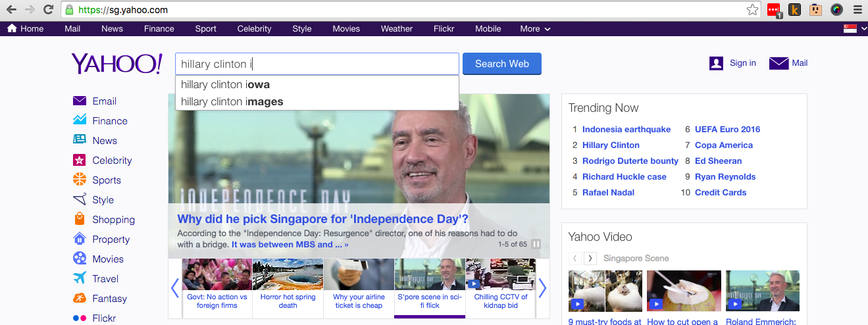This screenshot has width=868, height=325.
Task: Go to previous carousel thumbnails with left chevron
Action: click(x=175, y=288)
